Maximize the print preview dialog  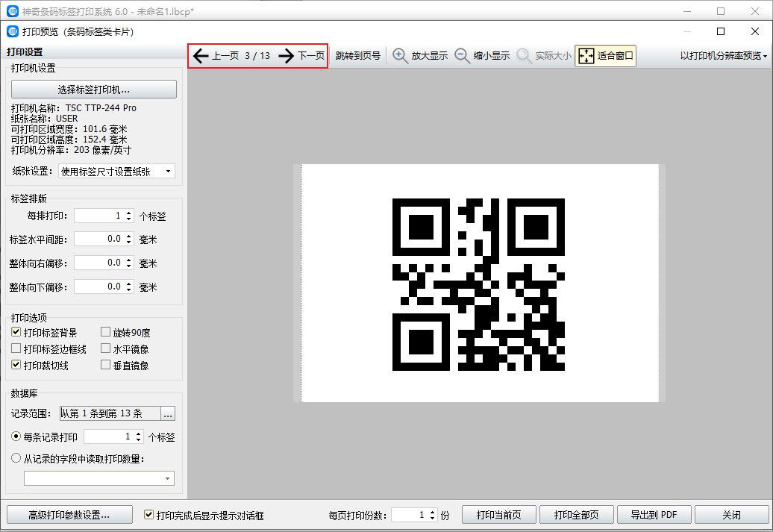point(721,31)
